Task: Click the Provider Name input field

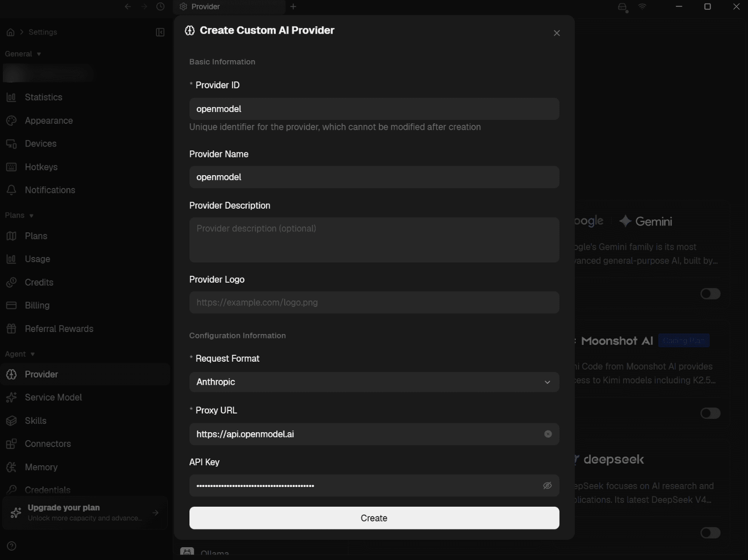Action: [374, 177]
